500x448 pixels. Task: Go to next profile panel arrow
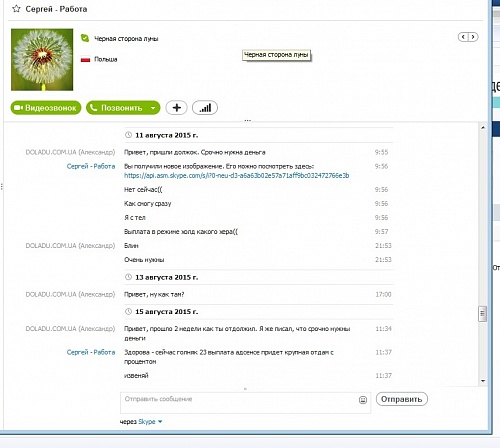(x=473, y=37)
